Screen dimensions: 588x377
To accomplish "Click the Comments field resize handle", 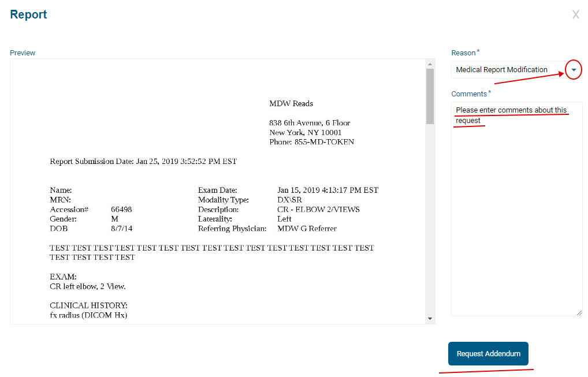I will 579,313.
